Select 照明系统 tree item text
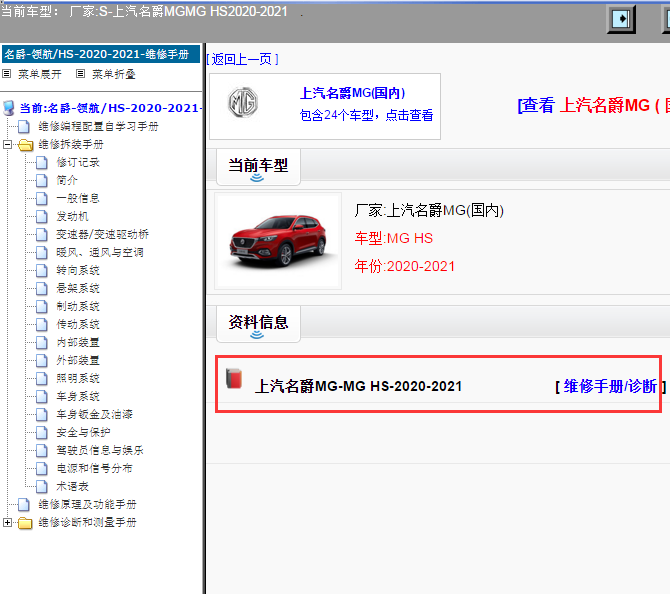 [78, 378]
